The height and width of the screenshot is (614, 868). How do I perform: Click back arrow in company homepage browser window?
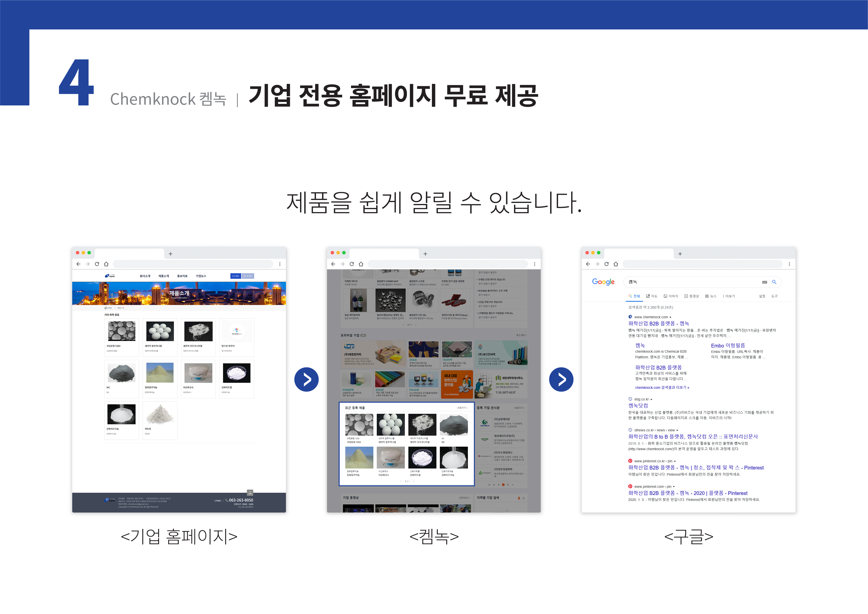[78, 264]
